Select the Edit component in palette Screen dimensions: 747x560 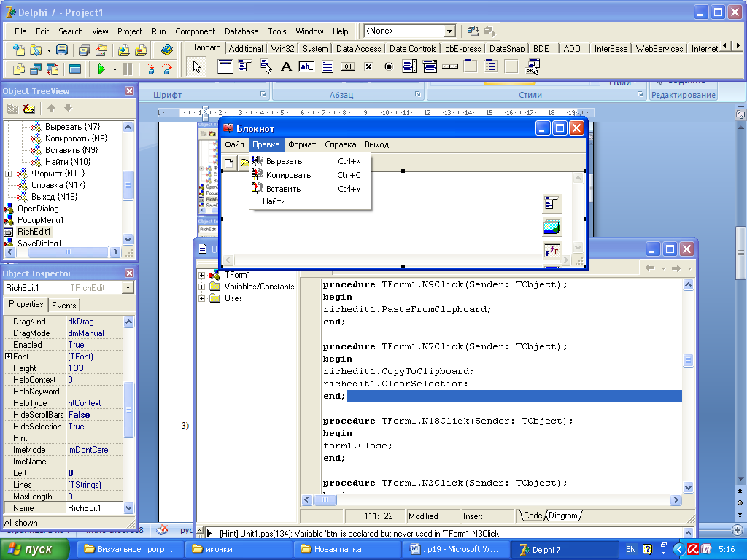(x=306, y=66)
